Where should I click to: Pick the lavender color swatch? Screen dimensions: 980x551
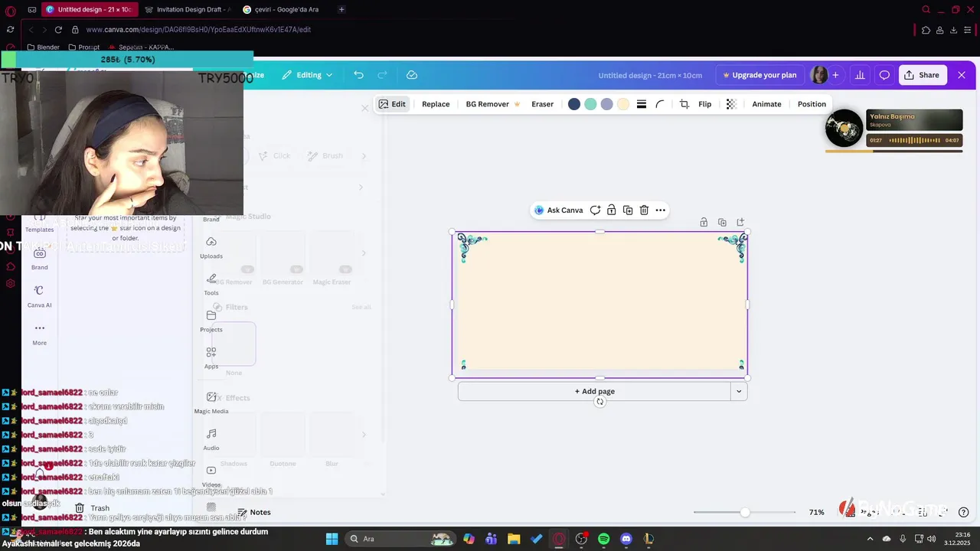click(x=607, y=104)
